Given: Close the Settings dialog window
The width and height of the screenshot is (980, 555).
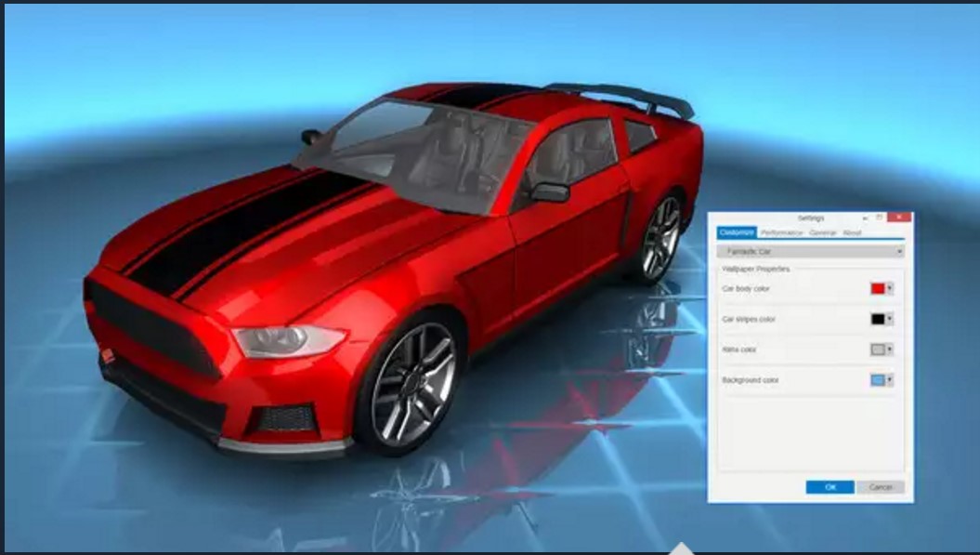Looking at the screenshot, I should (899, 218).
